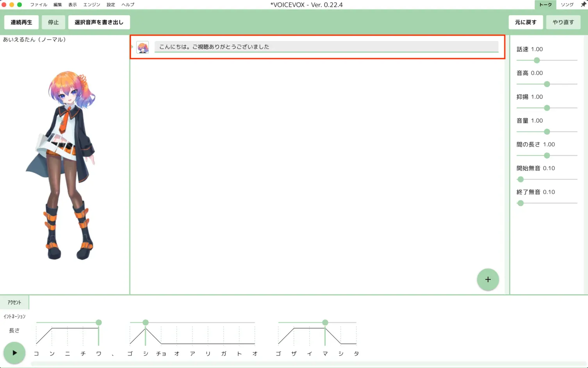Click the text field containing こんにちは

pos(326,47)
